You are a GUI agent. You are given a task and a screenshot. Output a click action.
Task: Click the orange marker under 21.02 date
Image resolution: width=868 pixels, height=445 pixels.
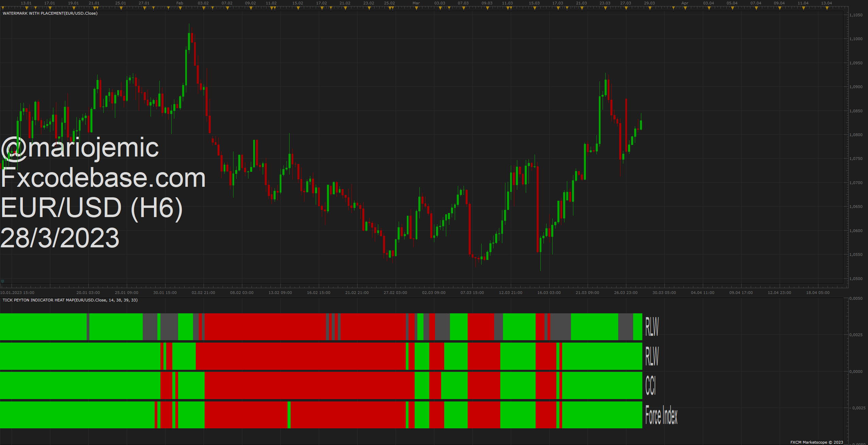click(345, 8)
